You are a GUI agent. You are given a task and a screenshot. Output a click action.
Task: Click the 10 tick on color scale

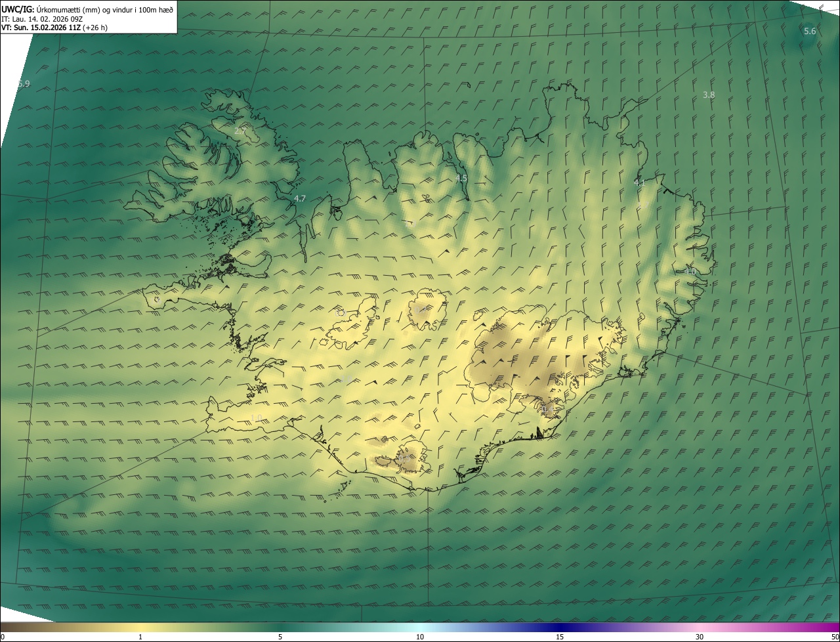[420, 637]
